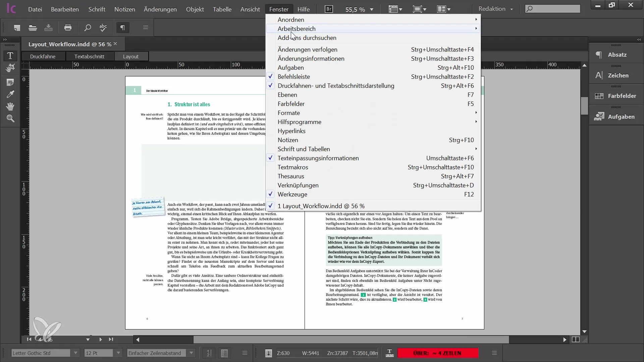Viewport: 644px width, 362px height.
Task: Open the Absatz panel icon
Action: click(x=599, y=54)
